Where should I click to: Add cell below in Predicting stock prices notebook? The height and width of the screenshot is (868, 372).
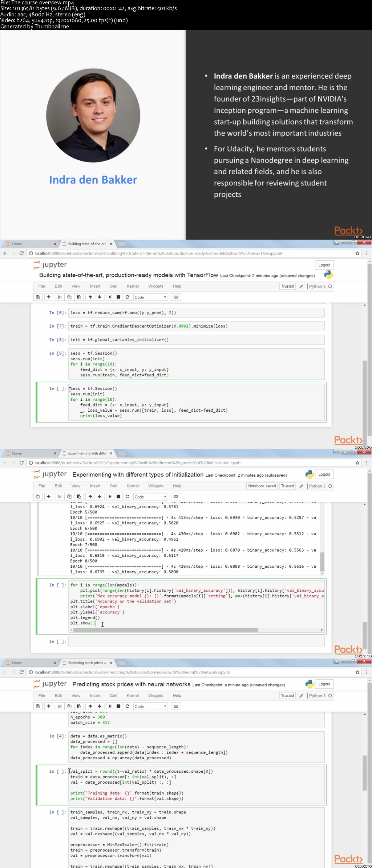pos(49,706)
